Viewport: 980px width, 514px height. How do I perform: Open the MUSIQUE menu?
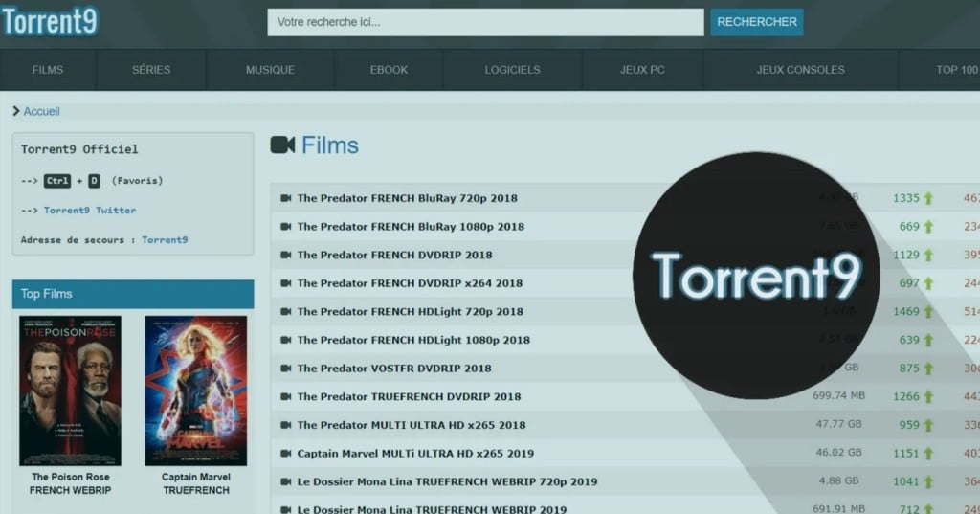tap(270, 70)
